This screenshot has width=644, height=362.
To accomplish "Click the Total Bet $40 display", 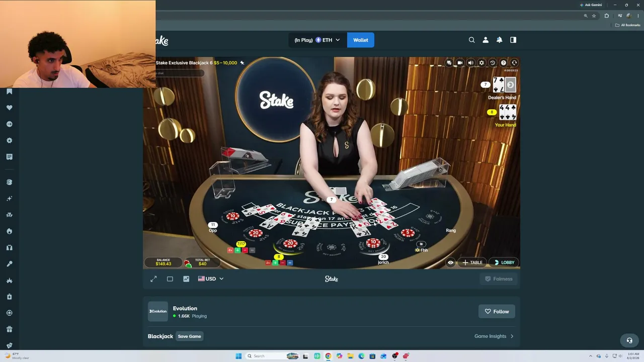I will point(202,262).
